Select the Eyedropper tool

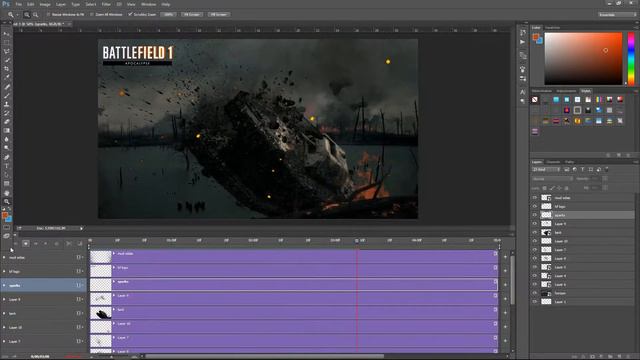point(6,78)
